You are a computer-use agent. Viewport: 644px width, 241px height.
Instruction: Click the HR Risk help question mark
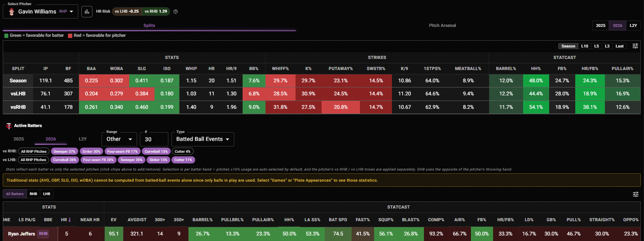pos(175,11)
